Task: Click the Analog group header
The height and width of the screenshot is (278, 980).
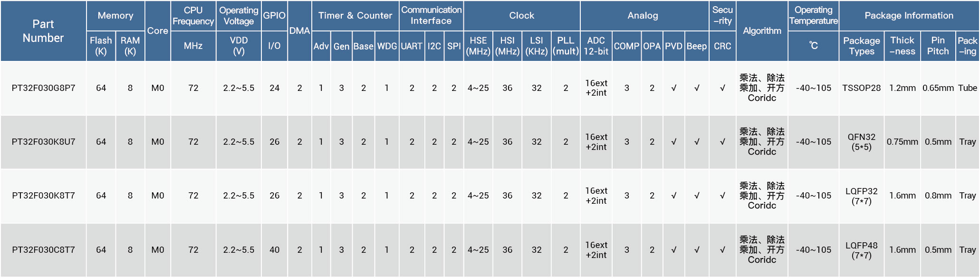Action: (643, 16)
